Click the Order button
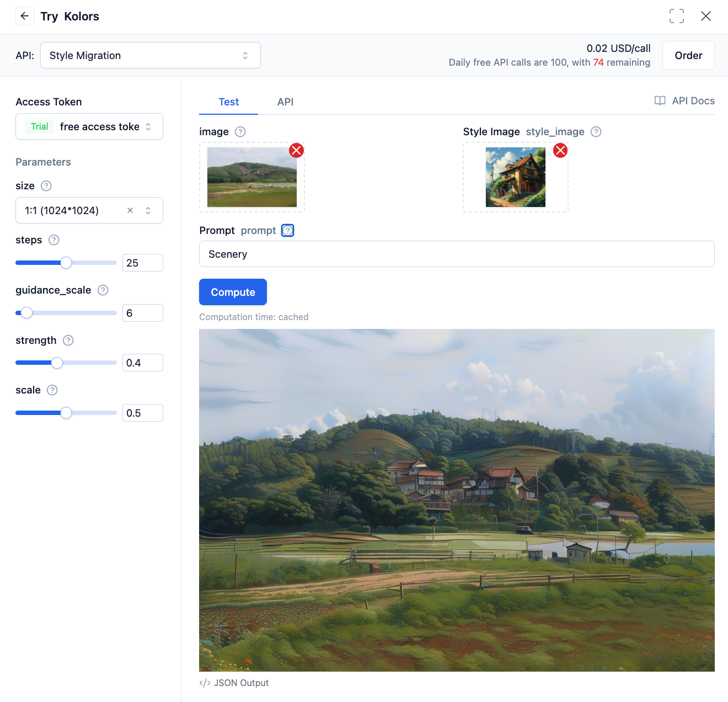The image size is (728, 702). pyautogui.click(x=688, y=55)
